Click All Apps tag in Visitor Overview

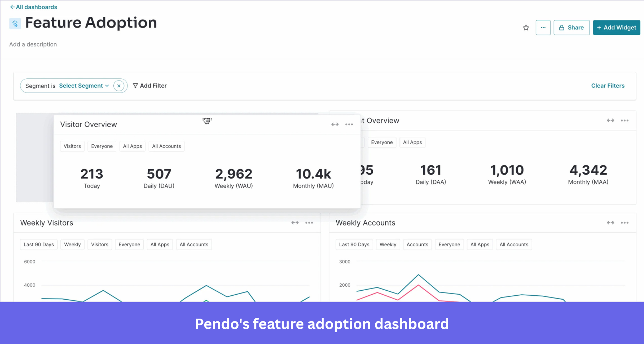pyautogui.click(x=132, y=146)
